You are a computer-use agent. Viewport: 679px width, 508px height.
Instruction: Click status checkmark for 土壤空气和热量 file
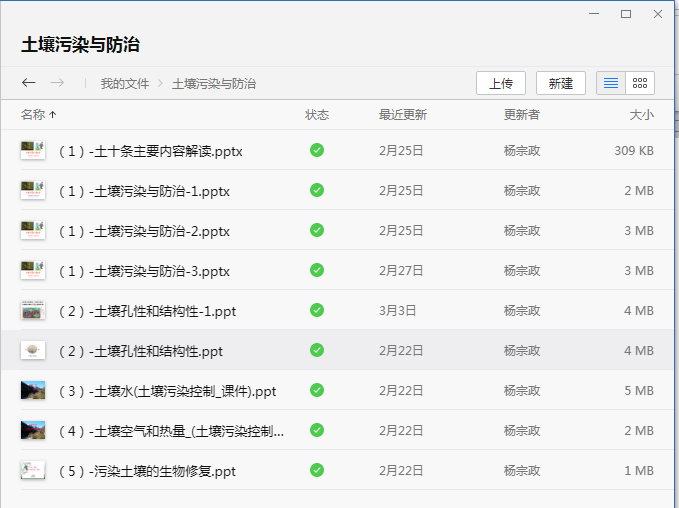pyautogui.click(x=317, y=430)
